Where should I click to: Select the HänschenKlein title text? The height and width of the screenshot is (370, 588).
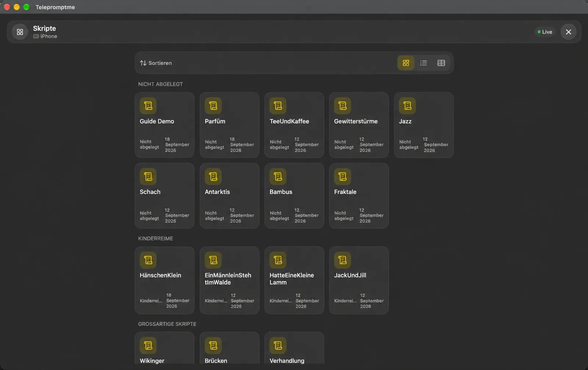(160, 275)
